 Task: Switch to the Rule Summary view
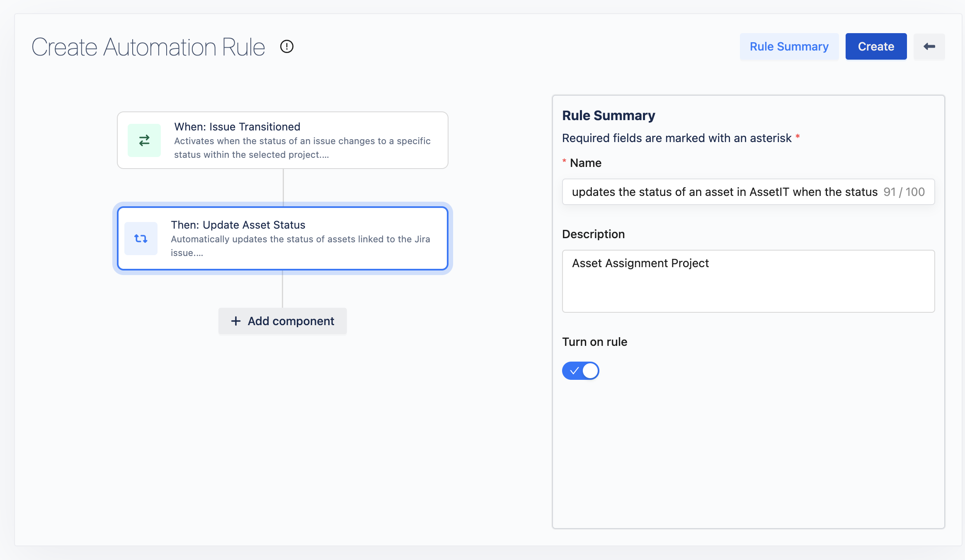pos(789,46)
